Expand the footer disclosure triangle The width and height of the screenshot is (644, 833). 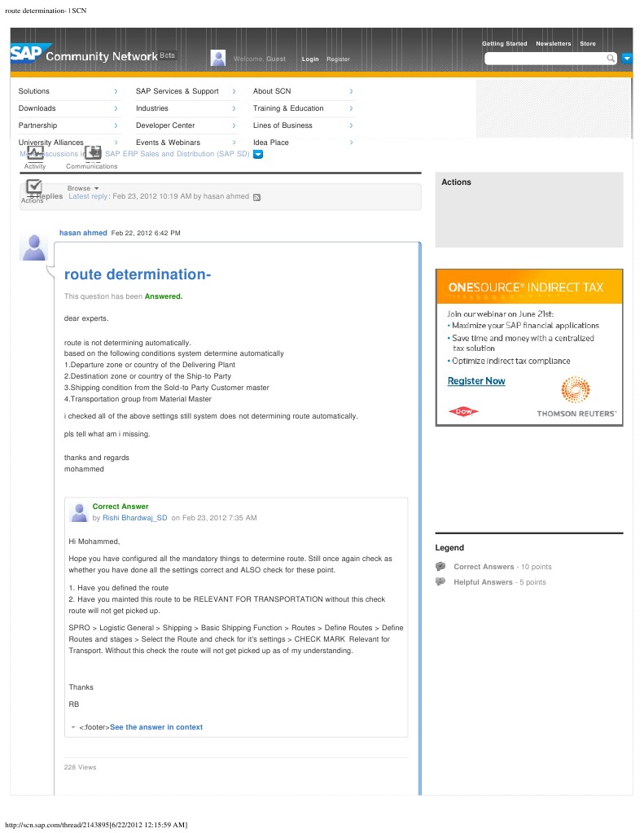72,727
